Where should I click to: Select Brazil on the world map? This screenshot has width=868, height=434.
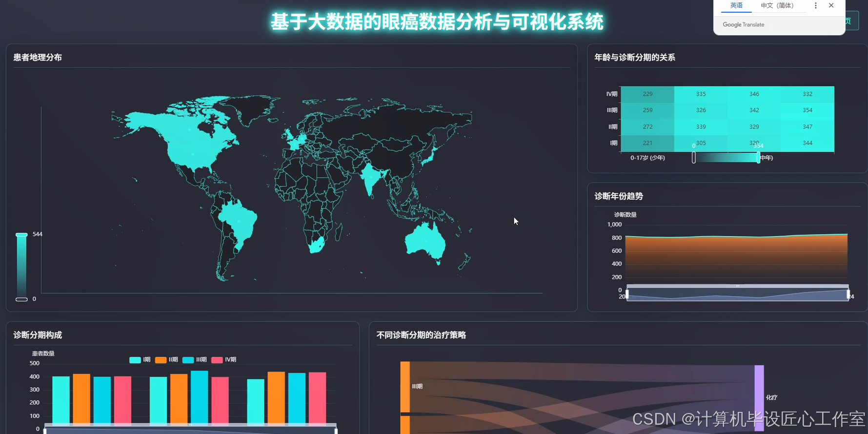238,221
